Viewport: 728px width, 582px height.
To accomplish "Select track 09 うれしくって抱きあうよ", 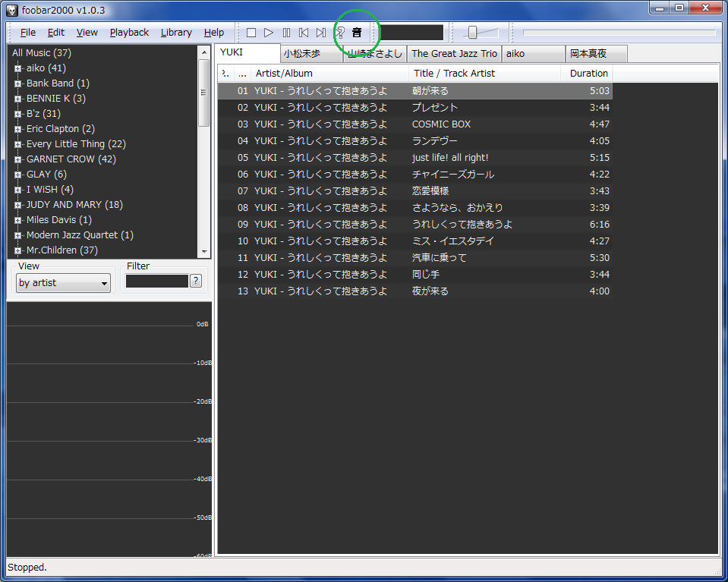I will coord(415,225).
